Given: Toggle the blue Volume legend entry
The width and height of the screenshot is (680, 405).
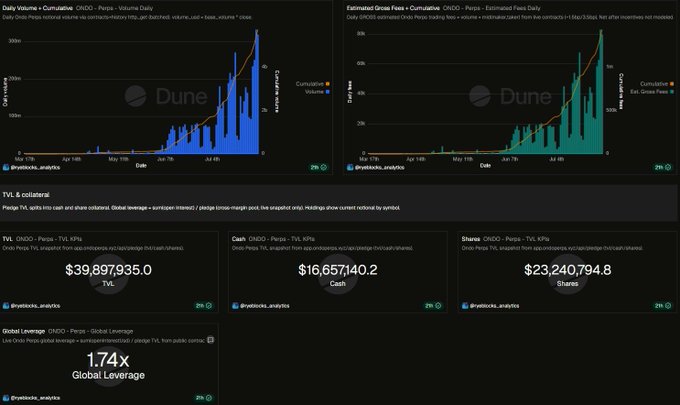Looking at the screenshot, I should click(x=317, y=92).
